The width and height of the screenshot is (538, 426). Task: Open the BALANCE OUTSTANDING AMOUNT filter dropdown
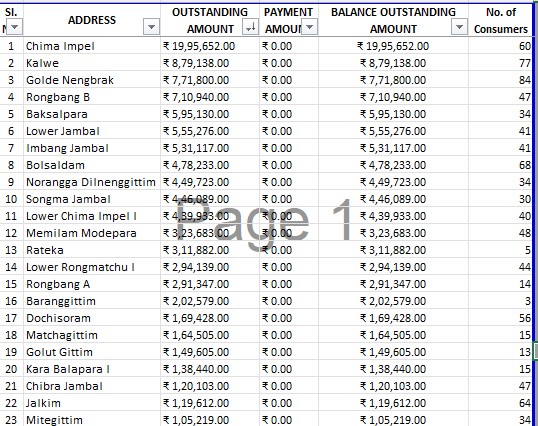[x=459, y=27]
